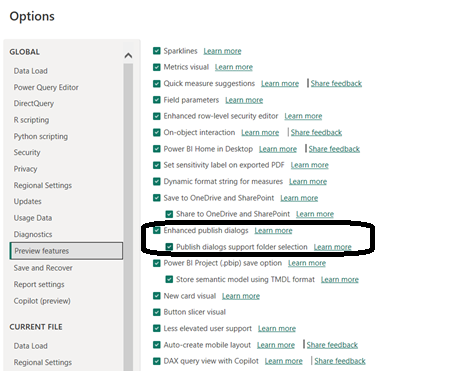Screen dimensions: 454x371
Task: Open Learn more for Dynamic format string
Action: [x=308, y=182]
